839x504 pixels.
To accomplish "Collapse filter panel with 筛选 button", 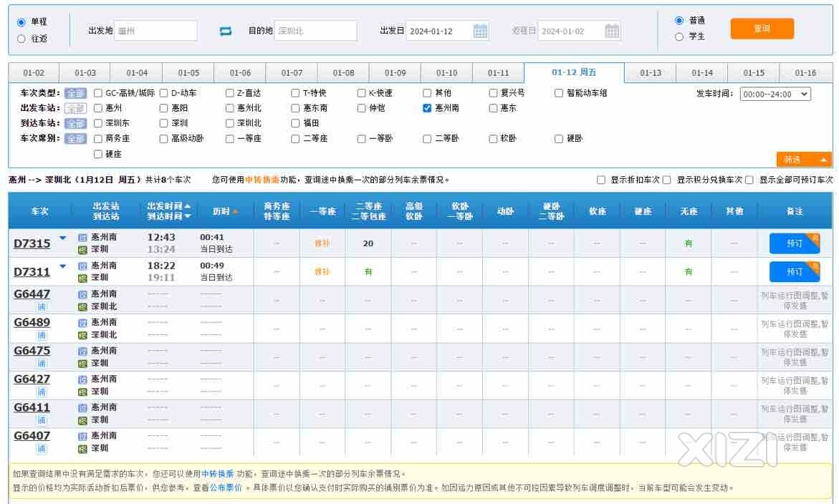I will (804, 159).
